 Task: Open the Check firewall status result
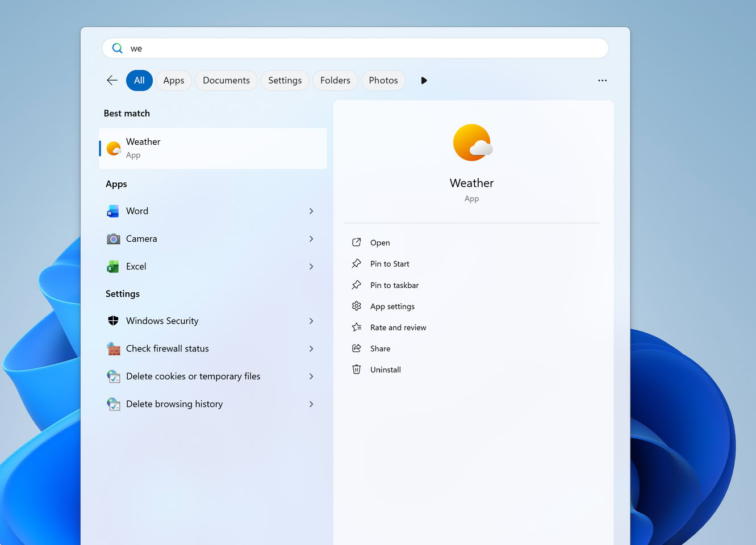(213, 349)
